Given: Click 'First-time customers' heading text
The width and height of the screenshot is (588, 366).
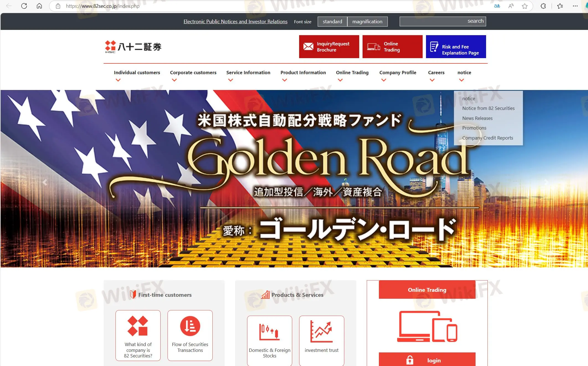Looking at the screenshot, I should 165,295.
